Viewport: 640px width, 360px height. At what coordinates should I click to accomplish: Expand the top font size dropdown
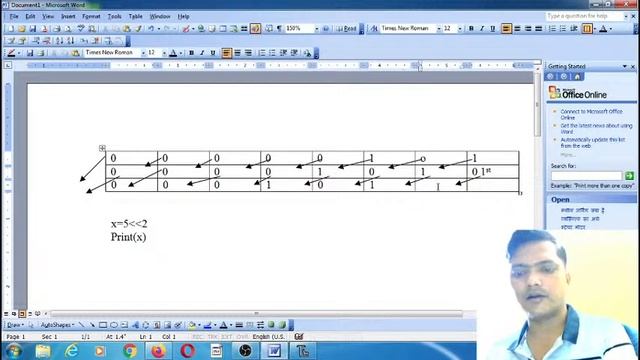(460, 29)
